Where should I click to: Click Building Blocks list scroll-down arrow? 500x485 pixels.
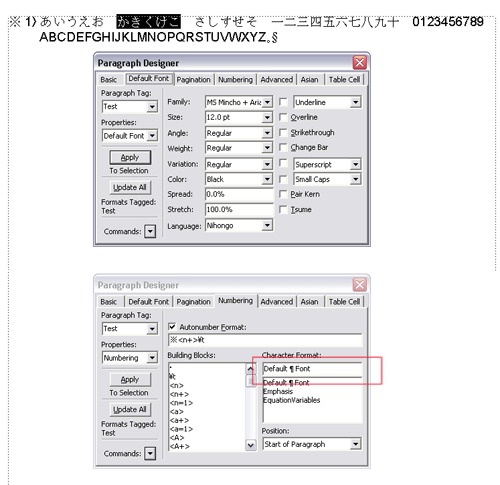[x=251, y=445]
